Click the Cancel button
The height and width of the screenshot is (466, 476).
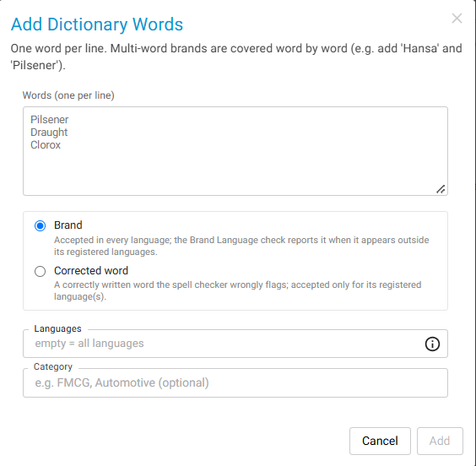point(380,441)
